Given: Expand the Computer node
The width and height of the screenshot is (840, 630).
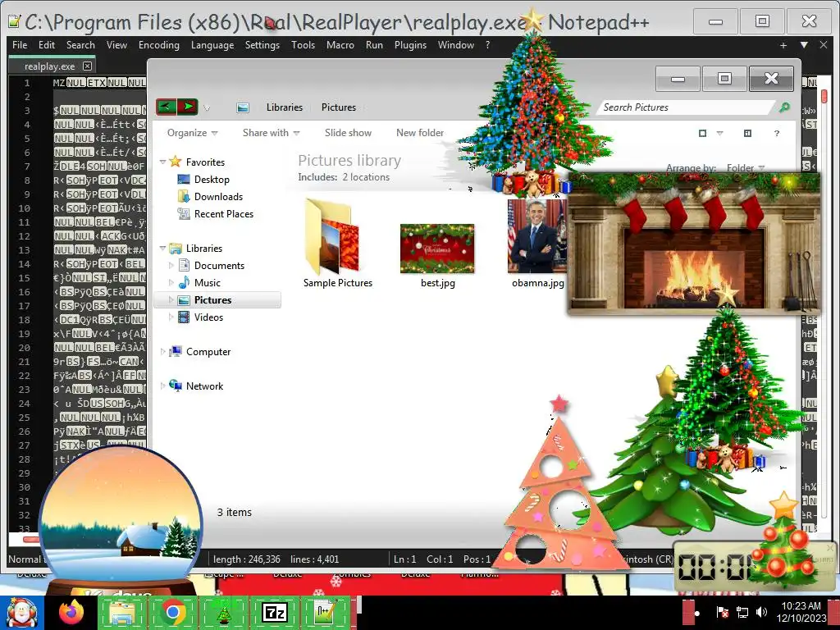Looking at the screenshot, I should coord(163,351).
